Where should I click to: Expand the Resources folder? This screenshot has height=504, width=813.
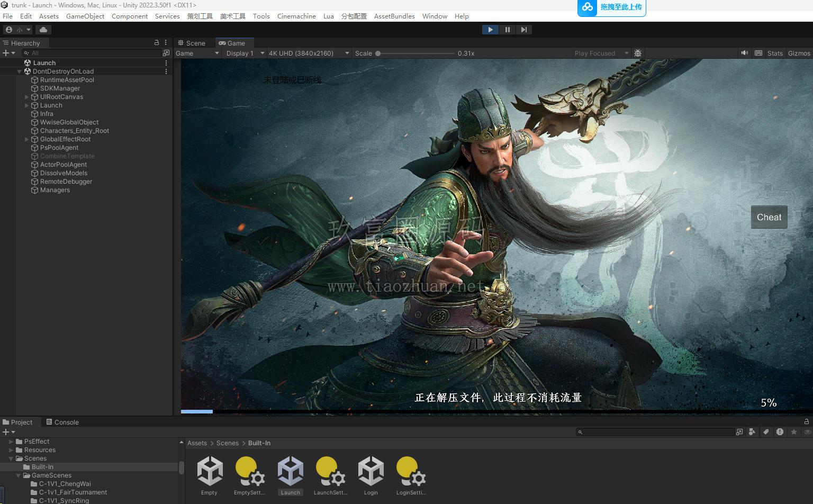coord(11,450)
